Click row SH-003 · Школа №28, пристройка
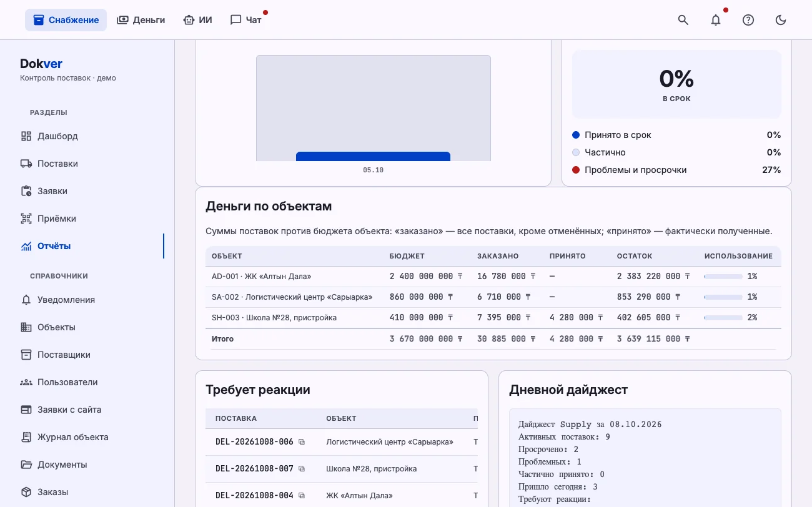The image size is (812, 507). 493,317
